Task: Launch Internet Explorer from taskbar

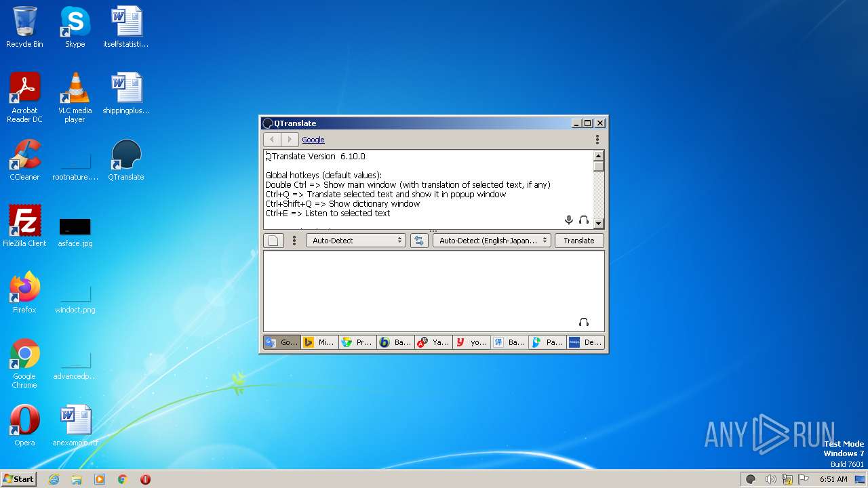Action: pos(54,479)
